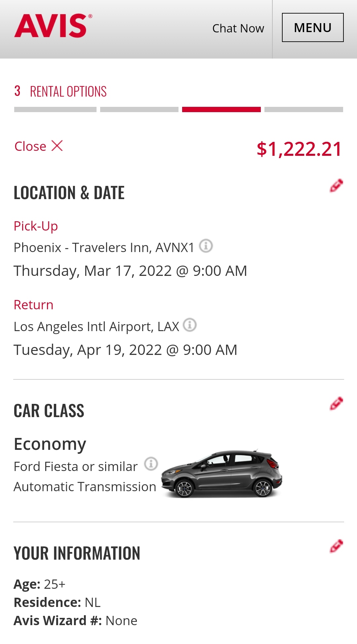
Task: Edit Location & Date pencil icon
Action: (x=336, y=186)
